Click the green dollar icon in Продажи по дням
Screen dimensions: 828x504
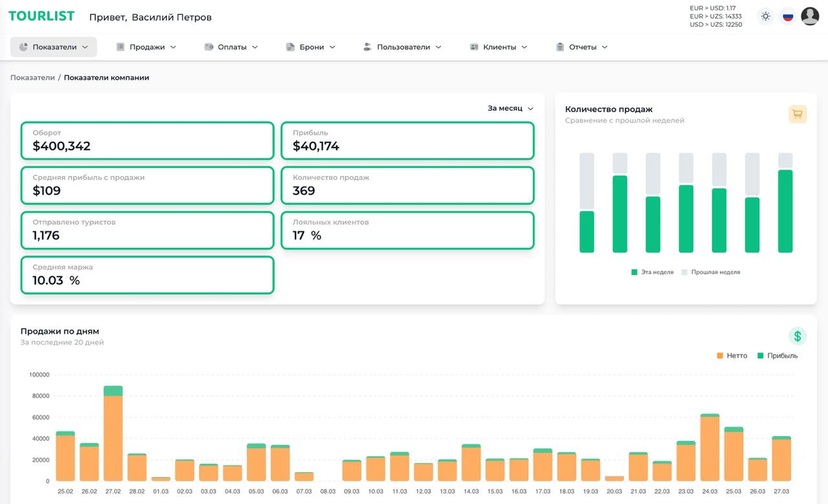(x=798, y=336)
